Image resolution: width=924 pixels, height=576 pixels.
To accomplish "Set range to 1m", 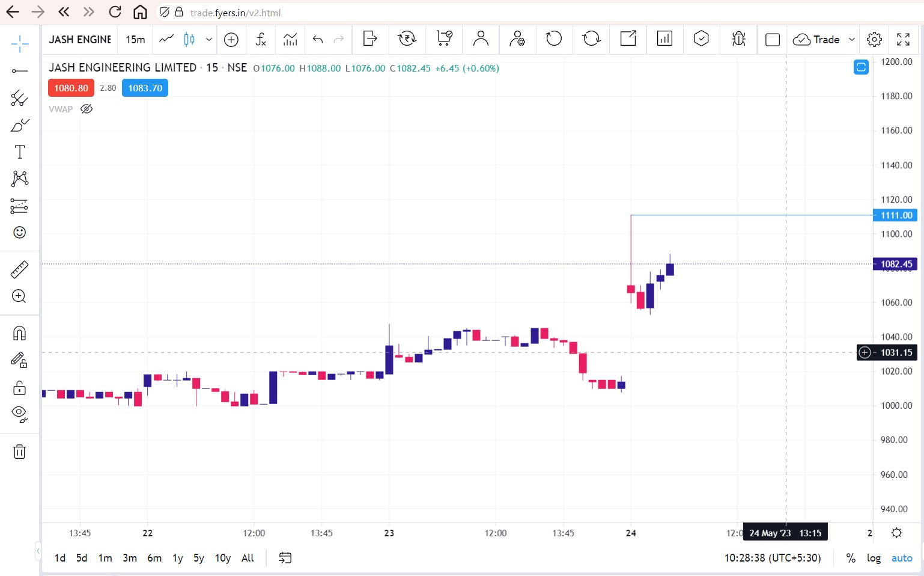I will point(105,558).
